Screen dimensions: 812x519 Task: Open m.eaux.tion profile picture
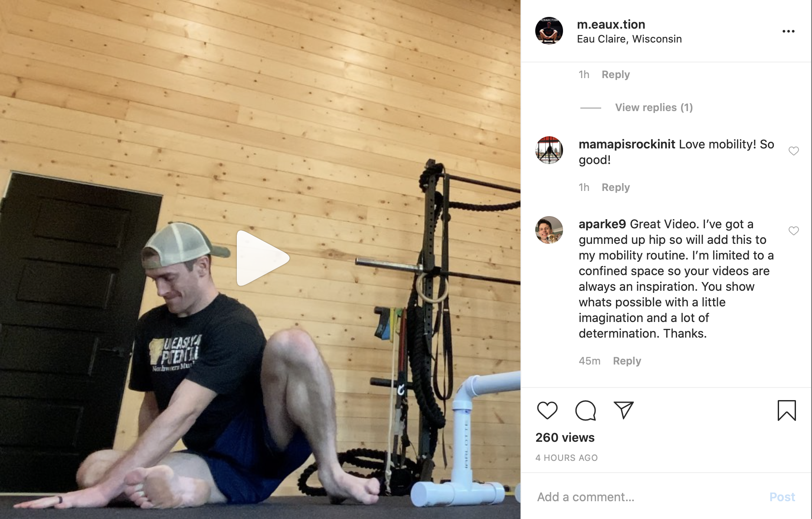pyautogui.click(x=549, y=31)
